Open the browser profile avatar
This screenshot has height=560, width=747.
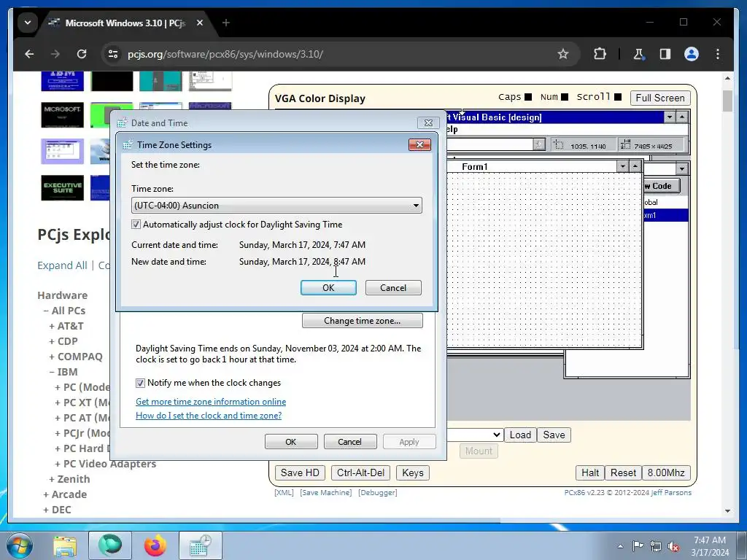pos(692,54)
